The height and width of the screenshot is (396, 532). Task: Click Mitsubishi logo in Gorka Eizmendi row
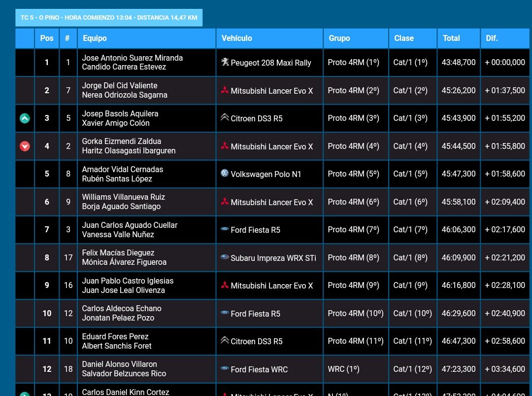pyautogui.click(x=225, y=145)
